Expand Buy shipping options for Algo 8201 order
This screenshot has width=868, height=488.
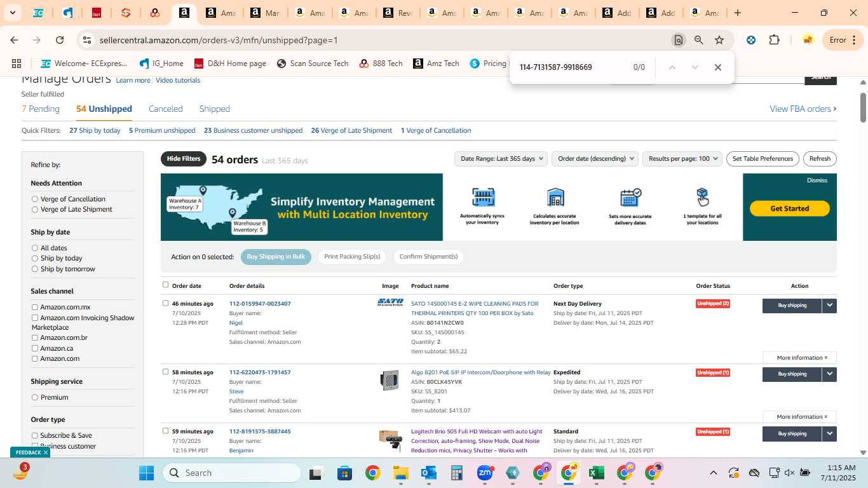click(x=829, y=374)
